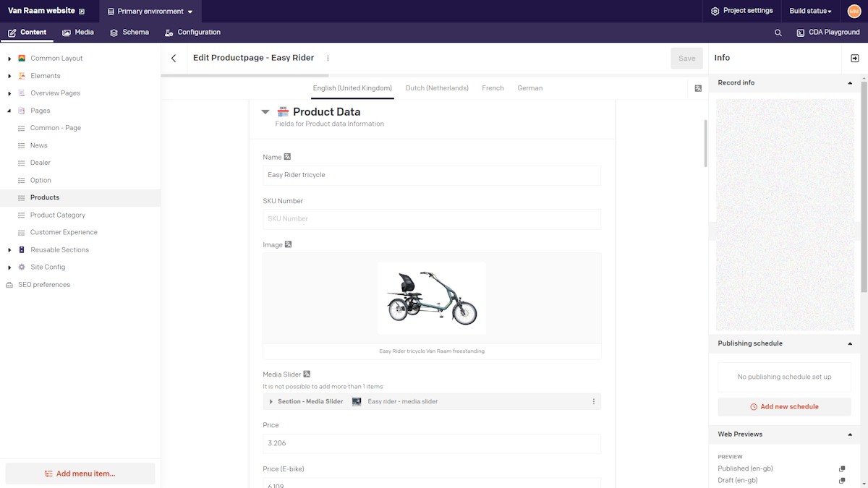Select the French locale tab
Image resolution: width=868 pixels, height=488 pixels.
pos(493,88)
